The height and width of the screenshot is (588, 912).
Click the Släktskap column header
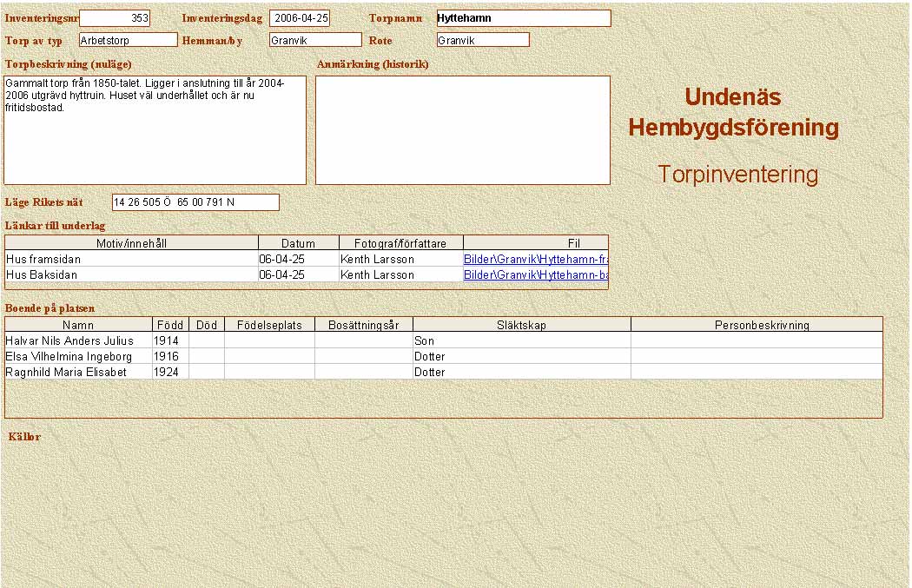521,325
